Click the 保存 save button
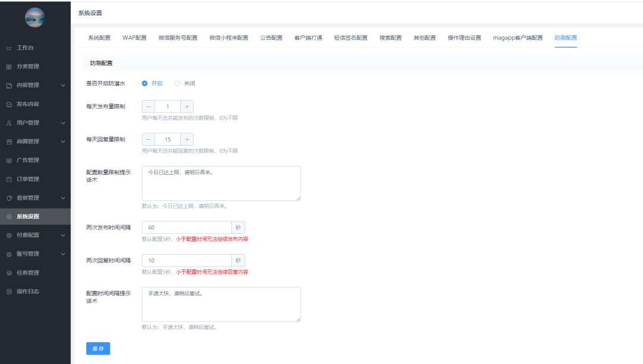643x364 pixels. (98, 349)
